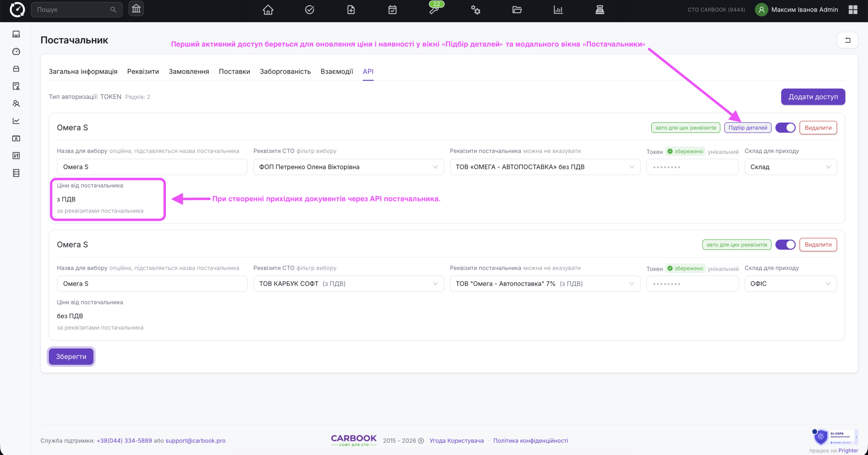Open dropdown ТОВ "Омега - Автопоставка" 7%
Viewport: 868px width, 455px height.
[545, 284]
